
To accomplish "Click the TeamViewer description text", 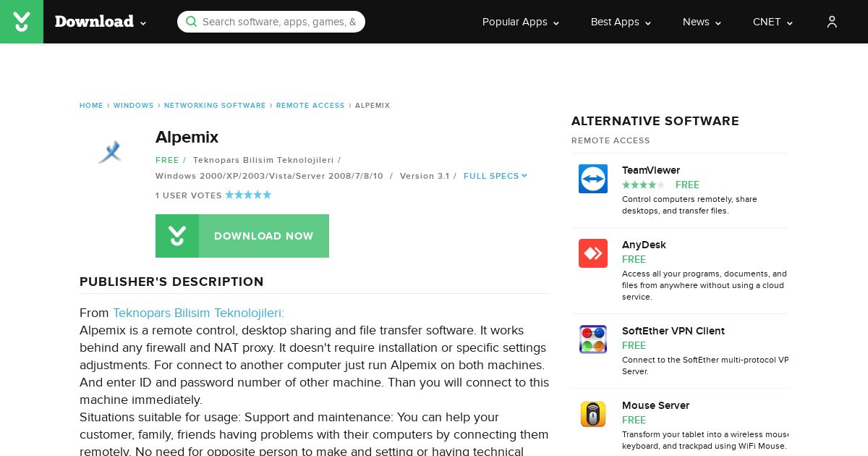I will (689, 205).
